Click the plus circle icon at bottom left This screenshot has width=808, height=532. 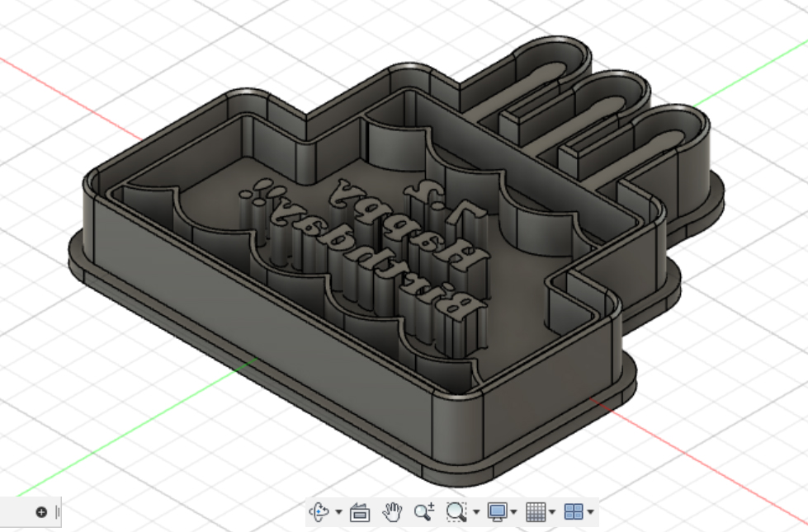[42, 512]
